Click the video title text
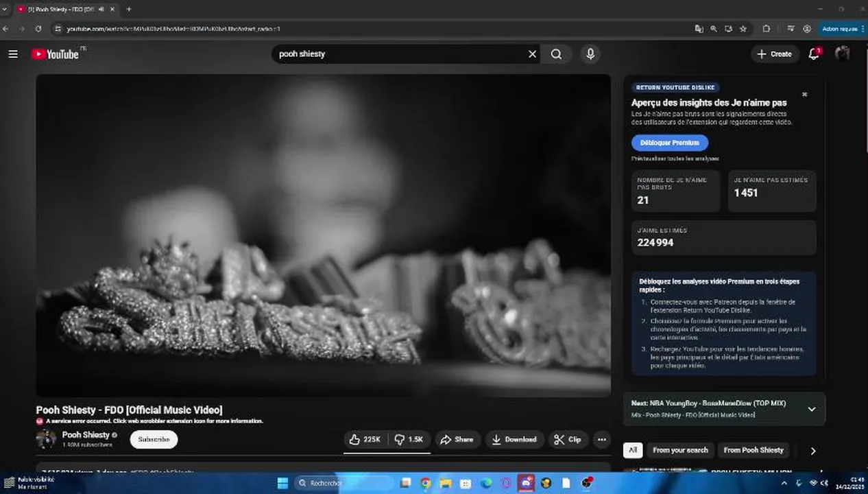This screenshot has height=494, width=868. pos(129,410)
